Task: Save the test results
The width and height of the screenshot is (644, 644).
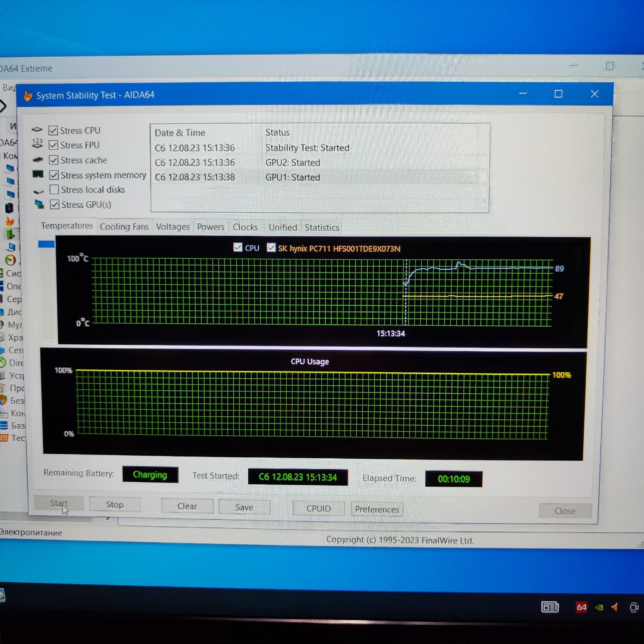Action: pyautogui.click(x=244, y=507)
